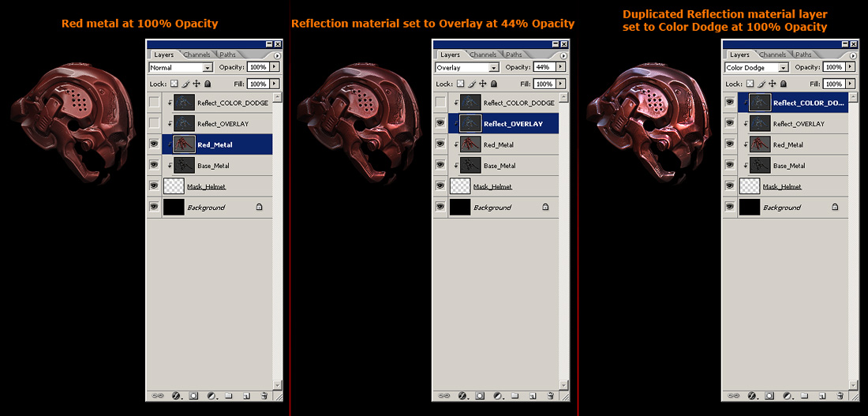The width and height of the screenshot is (868, 416).
Task: Open Opacity 44% slider arrow in middle panel
Action: (560, 68)
